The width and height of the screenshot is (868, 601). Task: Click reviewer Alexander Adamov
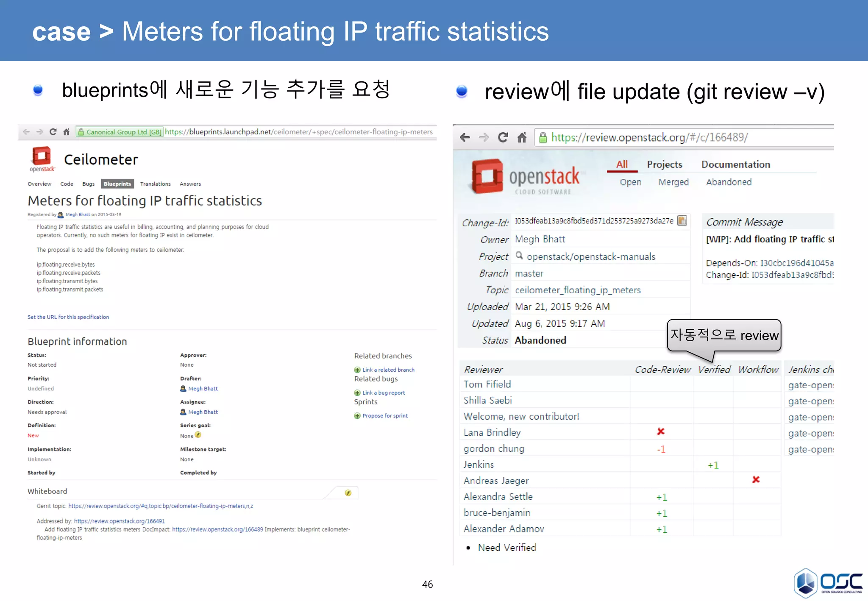point(504,529)
